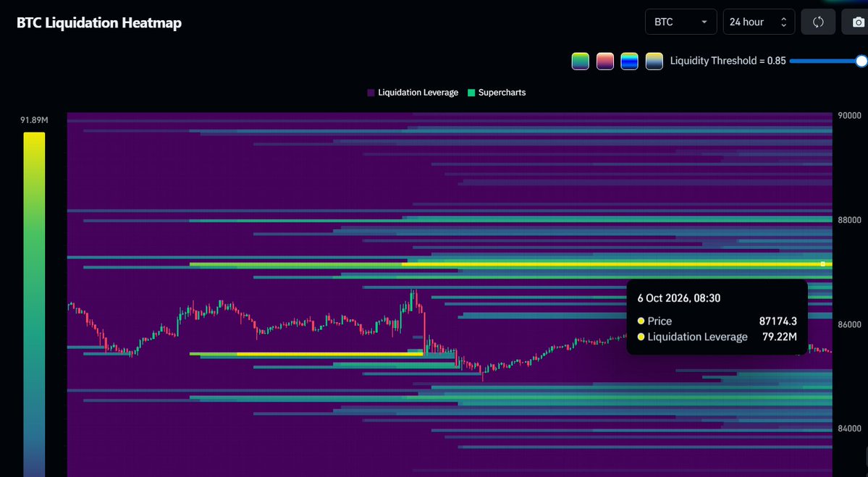Screen dimensions: 868x477
Task: Click the Liquidity Threshold slider handle
Action: click(x=861, y=61)
